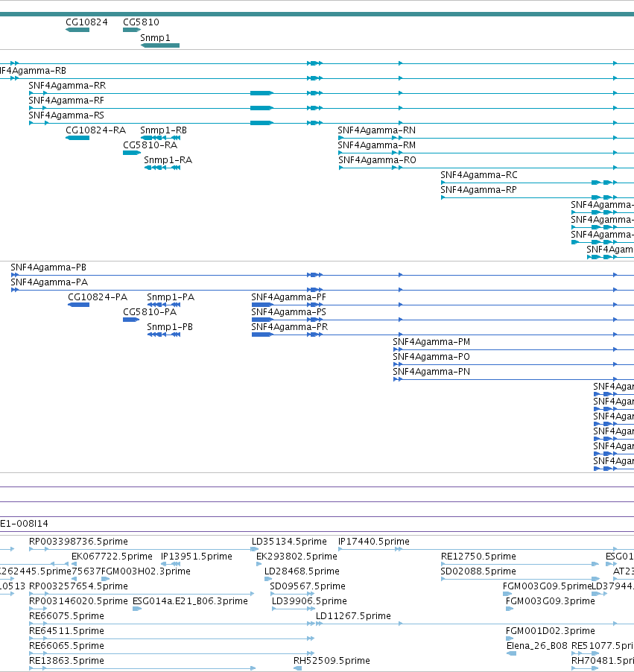Select EST RE64511.5prime
The image size is (634, 672).
(66, 631)
